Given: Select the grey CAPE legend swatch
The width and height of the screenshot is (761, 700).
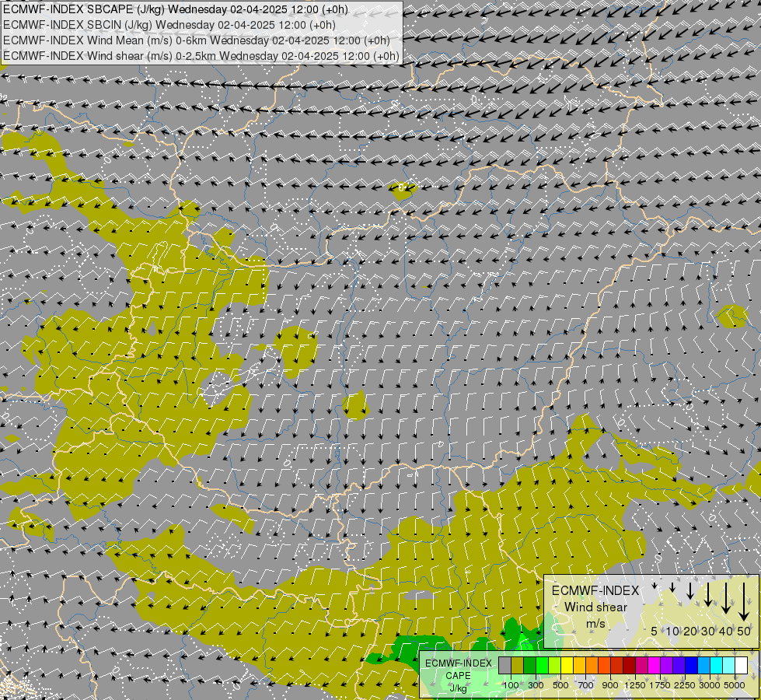Looking at the screenshot, I should tap(504, 665).
